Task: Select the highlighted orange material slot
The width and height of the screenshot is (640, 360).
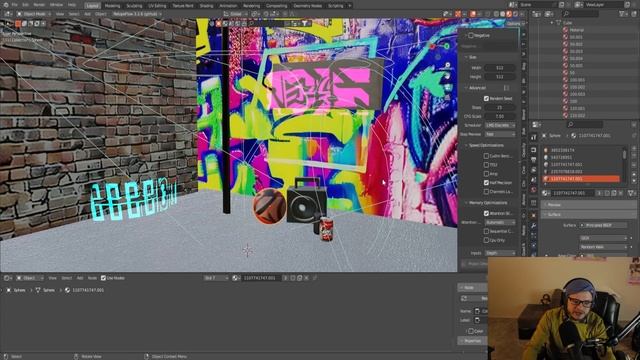Action: click(x=581, y=179)
